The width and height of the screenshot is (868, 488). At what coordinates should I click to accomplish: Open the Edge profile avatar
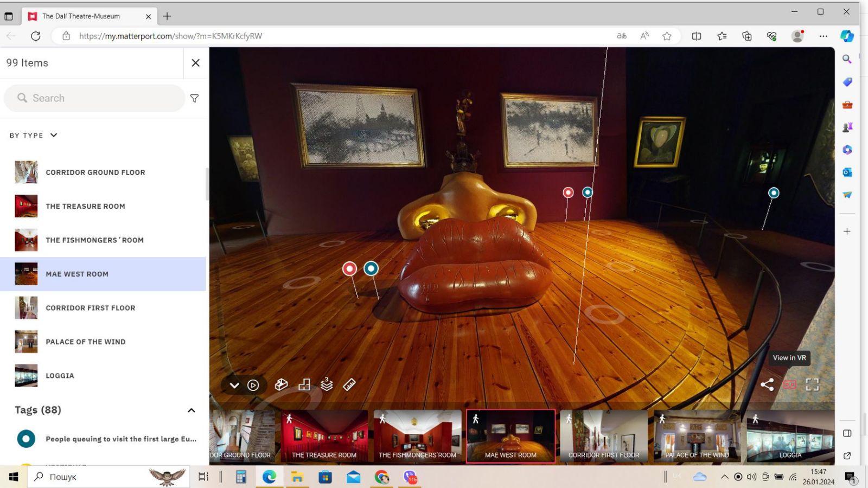[x=797, y=36]
